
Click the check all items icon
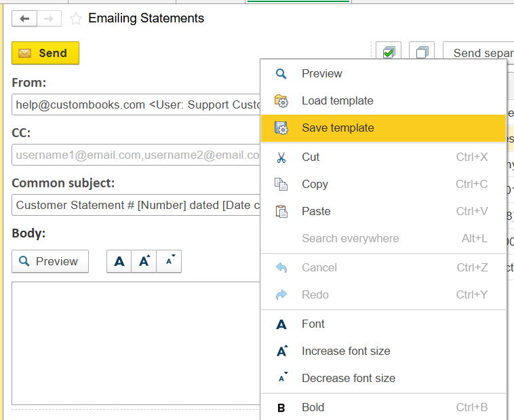(389, 53)
